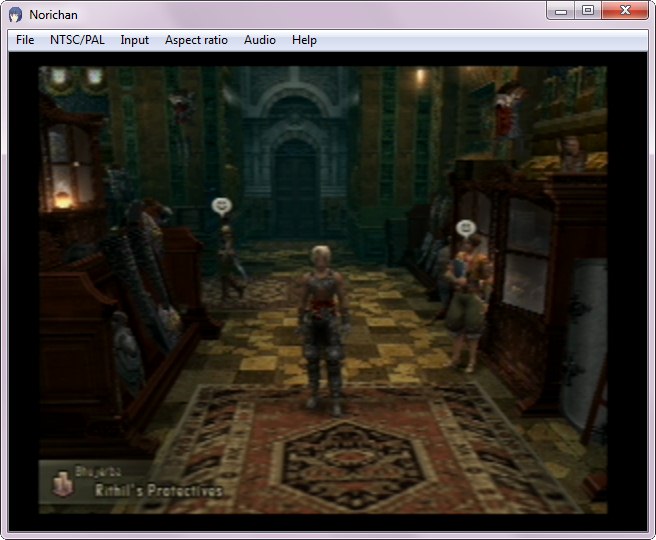Maximize the Norichan window
Screen dimensions: 656x540
[x=588, y=11]
